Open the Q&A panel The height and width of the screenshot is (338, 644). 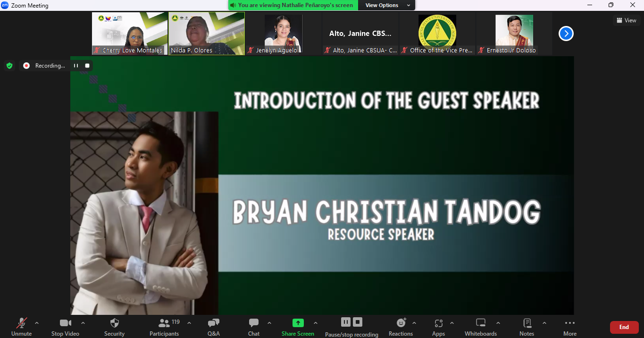pos(213,323)
